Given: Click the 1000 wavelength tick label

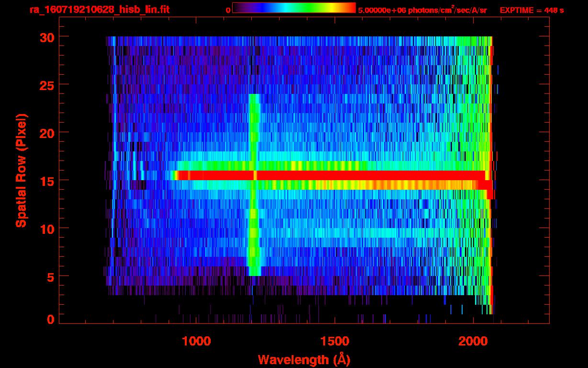Looking at the screenshot, I should pyautogui.click(x=196, y=341).
